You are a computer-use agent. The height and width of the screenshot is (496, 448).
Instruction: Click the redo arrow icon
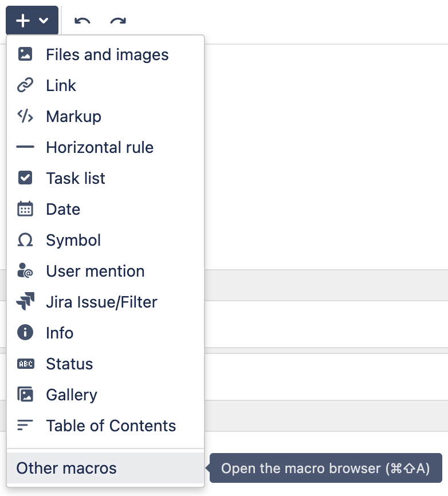pos(118,21)
